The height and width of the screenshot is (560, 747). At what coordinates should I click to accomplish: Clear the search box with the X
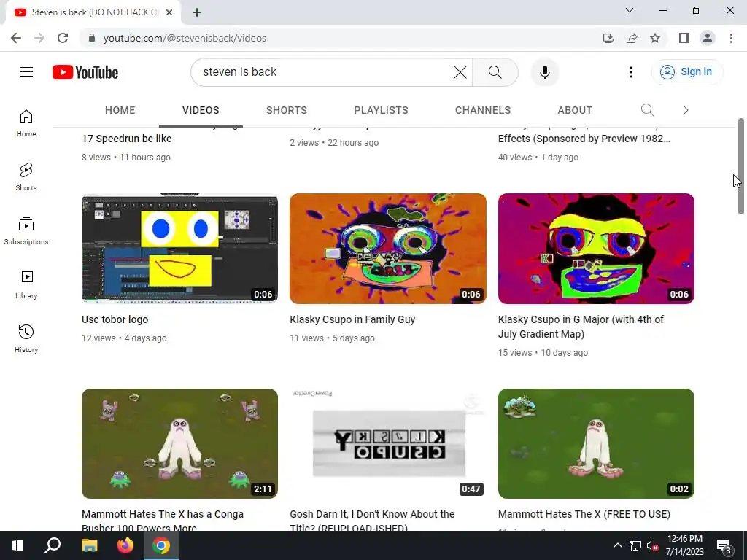460,72
